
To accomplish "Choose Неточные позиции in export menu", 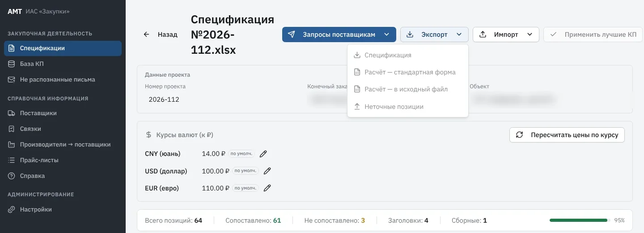I will (x=408, y=107).
